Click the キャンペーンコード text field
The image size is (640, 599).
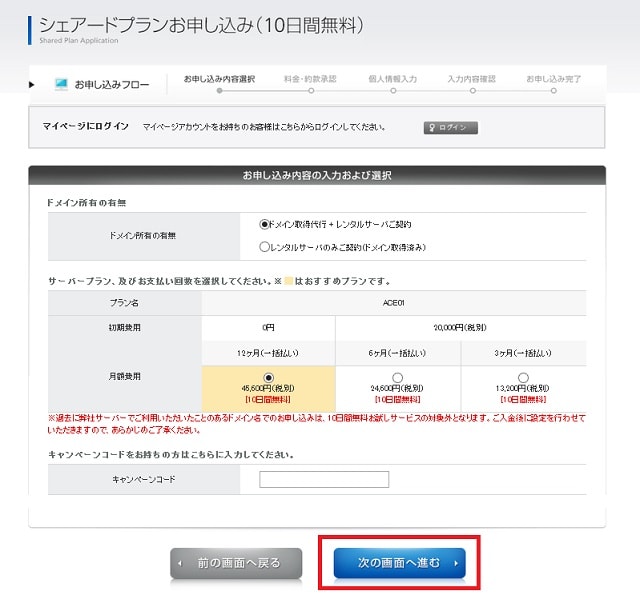323,480
